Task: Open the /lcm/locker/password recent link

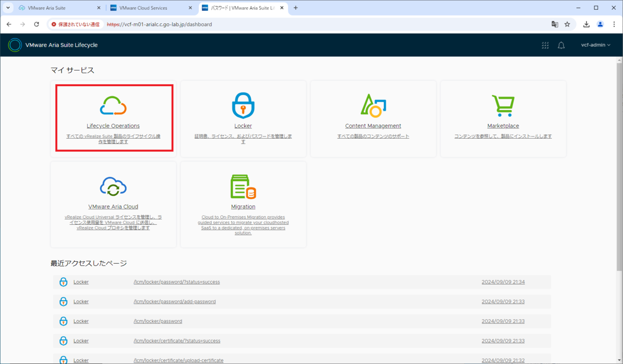Action: [x=158, y=321]
